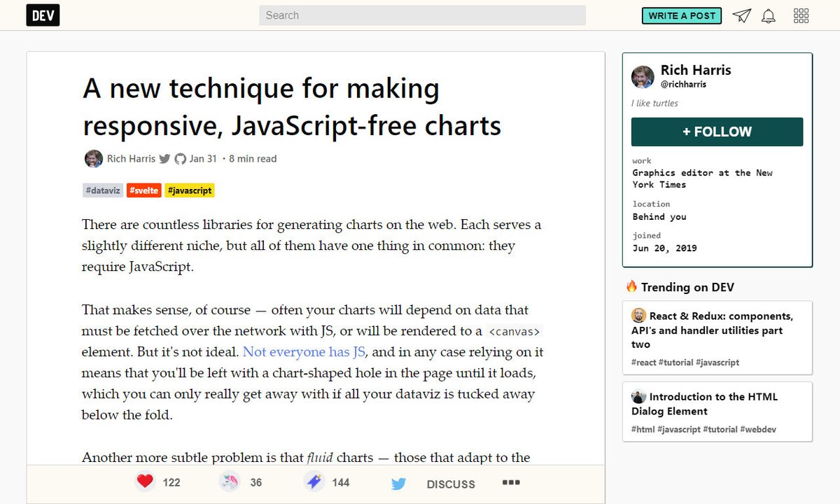Click the 'Trending on DEV' heading

[x=680, y=287]
